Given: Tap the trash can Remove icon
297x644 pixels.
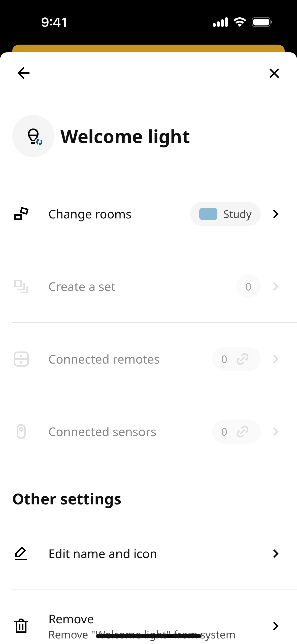Looking at the screenshot, I should pos(21,626).
